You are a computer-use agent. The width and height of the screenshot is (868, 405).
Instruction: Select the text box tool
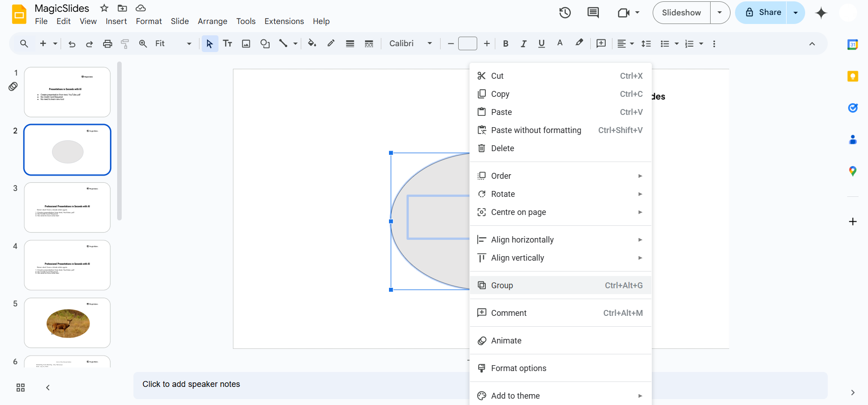(x=228, y=43)
